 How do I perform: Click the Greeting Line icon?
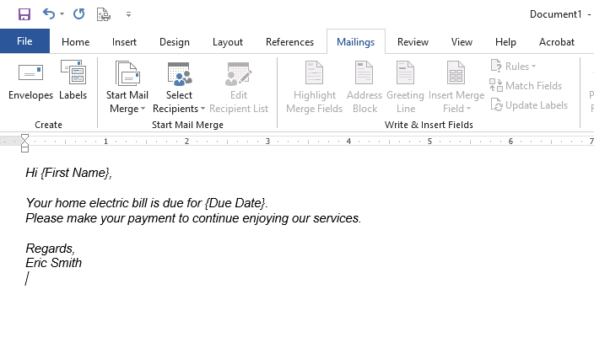click(405, 72)
